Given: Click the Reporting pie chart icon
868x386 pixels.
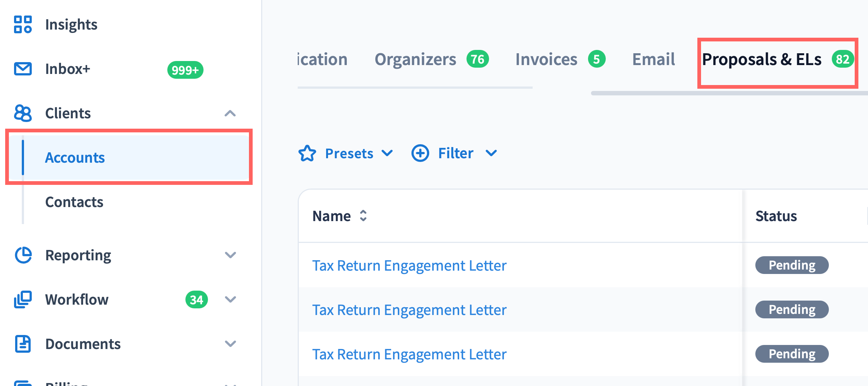Looking at the screenshot, I should tap(23, 255).
